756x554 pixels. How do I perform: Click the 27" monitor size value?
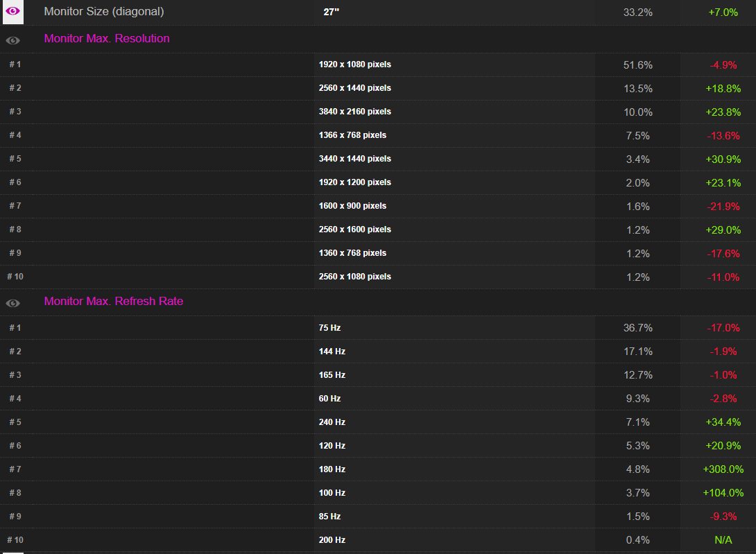point(332,12)
